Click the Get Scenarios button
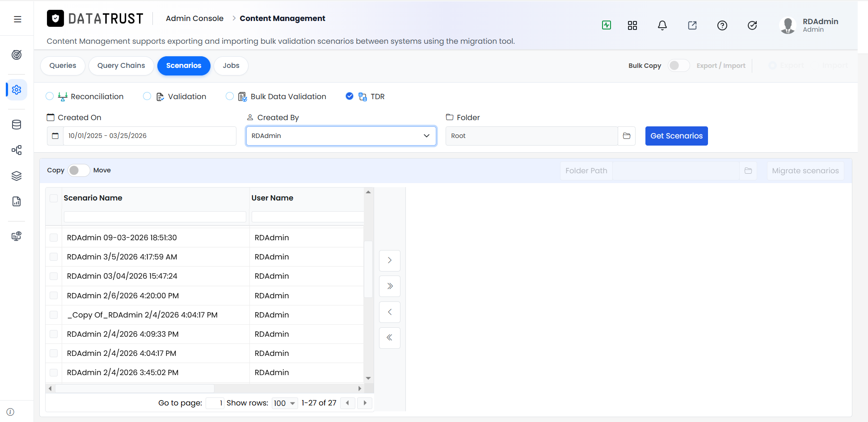The image size is (868, 422). tap(676, 136)
